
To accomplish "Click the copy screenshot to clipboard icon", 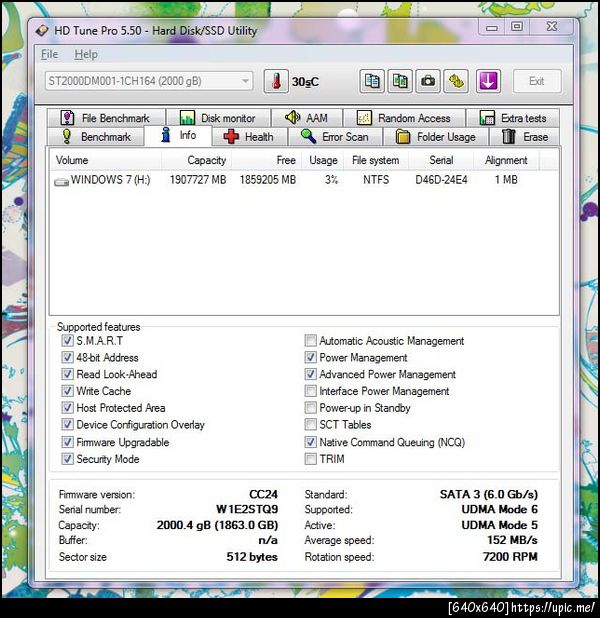I will click(400, 81).
